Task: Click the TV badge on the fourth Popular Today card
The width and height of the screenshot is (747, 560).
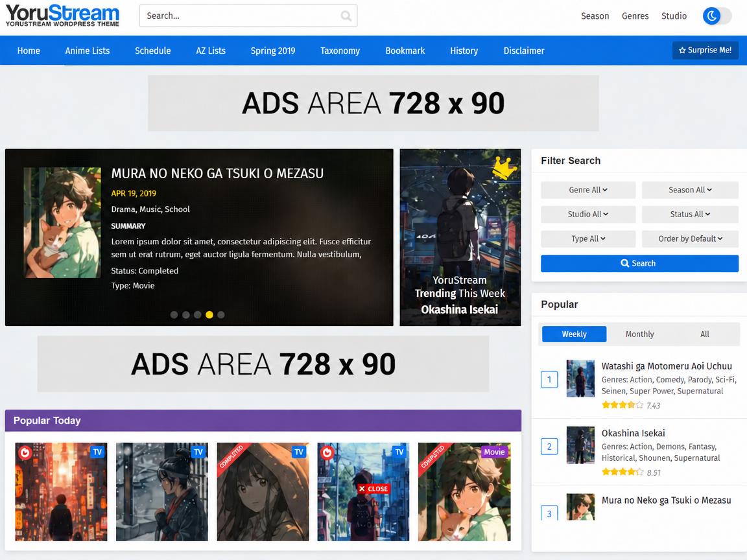Action: (x=399, y=452)
